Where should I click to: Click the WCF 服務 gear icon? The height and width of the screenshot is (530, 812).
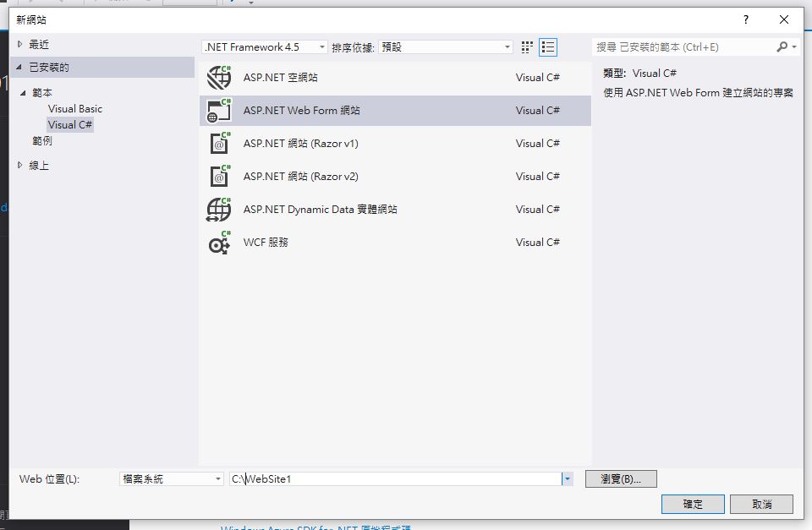[219, 243]
